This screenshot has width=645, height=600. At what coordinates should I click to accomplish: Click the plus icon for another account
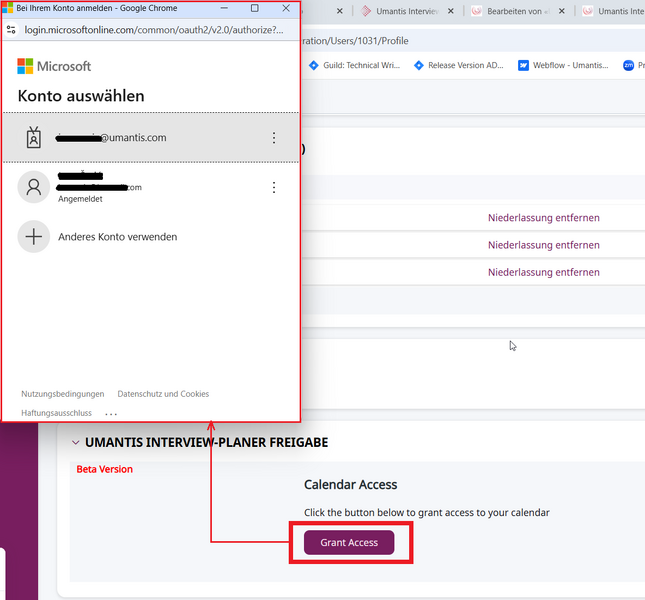click(x=34, y=237)
